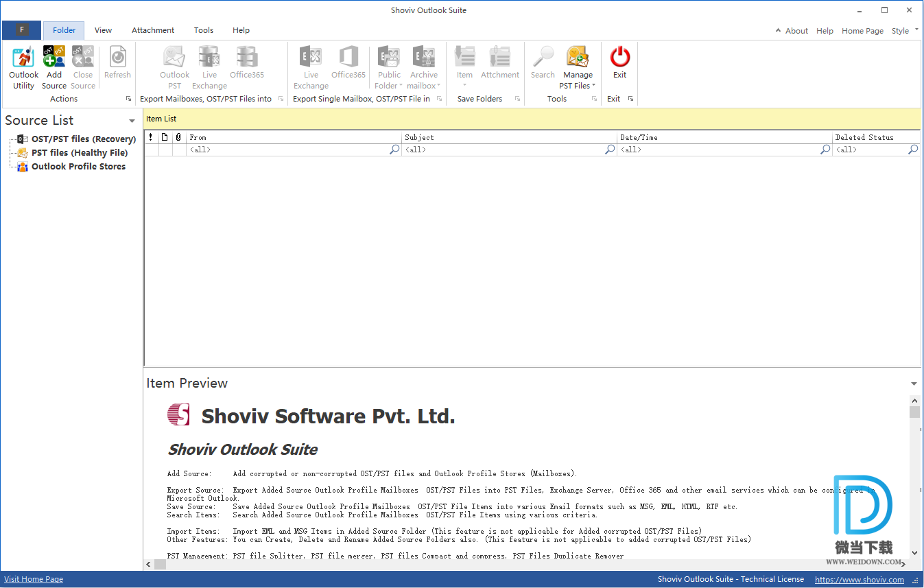
Task: Click the attachment column header icon
Action: click(x=178, y=137)
